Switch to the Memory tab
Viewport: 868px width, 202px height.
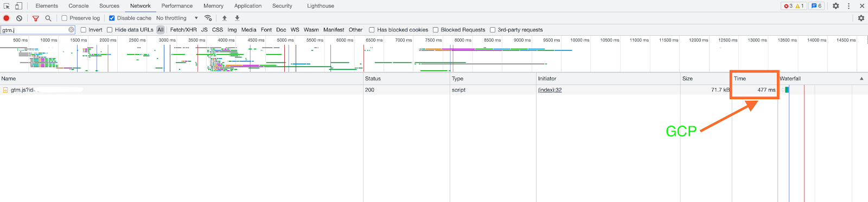[x=213, y=6]
